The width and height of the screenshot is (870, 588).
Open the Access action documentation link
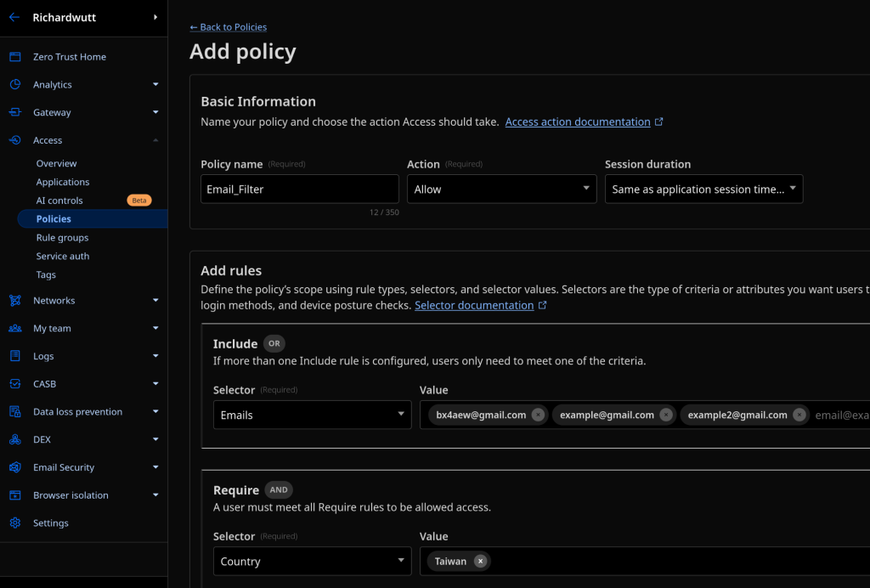(x=578, y=122)
